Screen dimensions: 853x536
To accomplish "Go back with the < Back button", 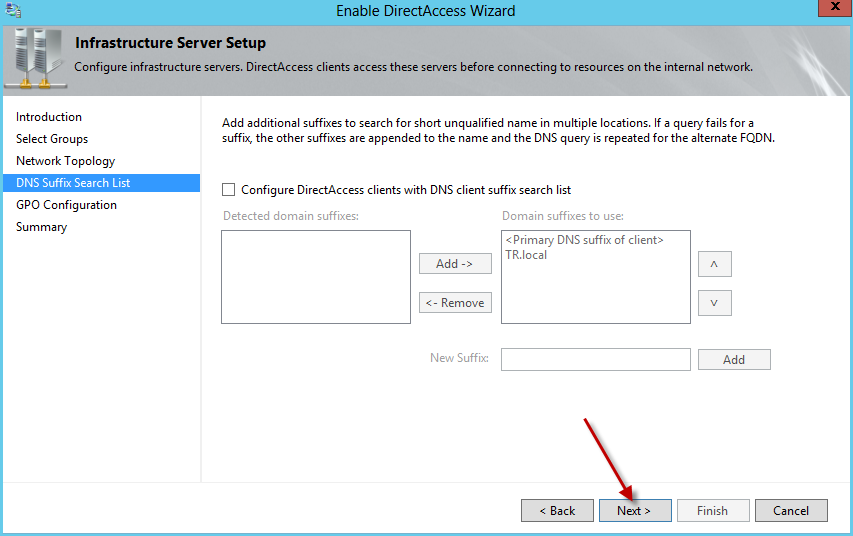I will point(557,510).
